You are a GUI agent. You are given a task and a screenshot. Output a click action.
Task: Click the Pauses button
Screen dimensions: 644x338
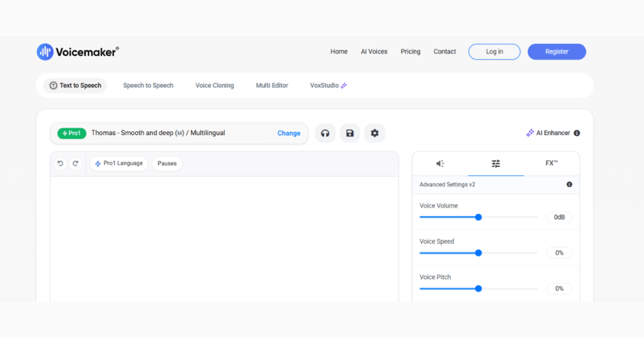(x=167, y=163)
